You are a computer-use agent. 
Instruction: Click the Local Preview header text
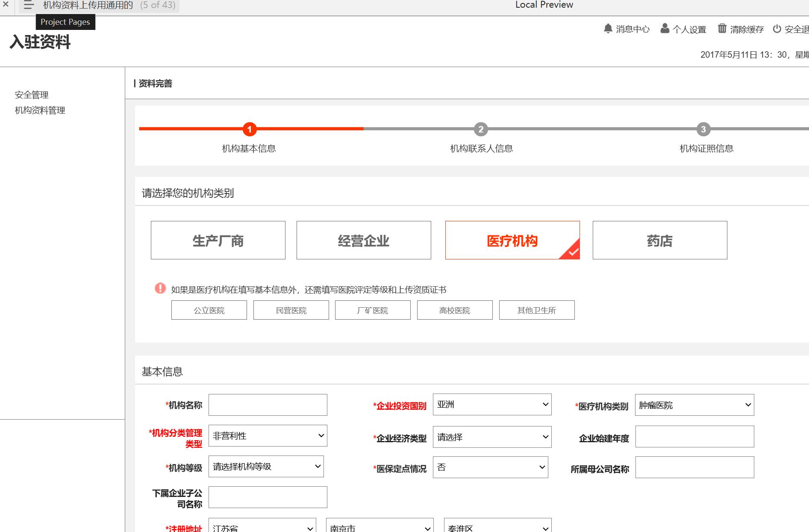(x=544, y=5)
